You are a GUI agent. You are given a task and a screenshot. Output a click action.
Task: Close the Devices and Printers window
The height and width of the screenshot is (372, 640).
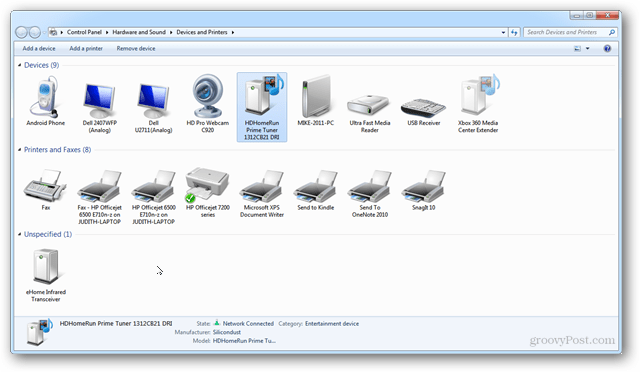tap(608, 16)
